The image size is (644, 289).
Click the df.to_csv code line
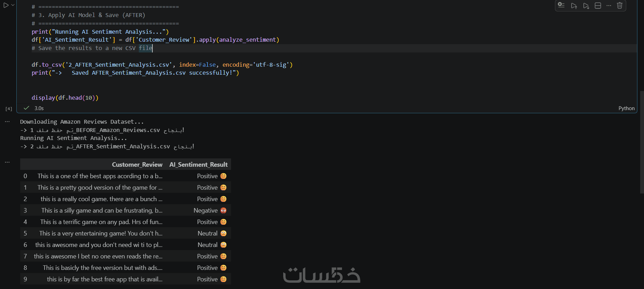tap(162, 65)
